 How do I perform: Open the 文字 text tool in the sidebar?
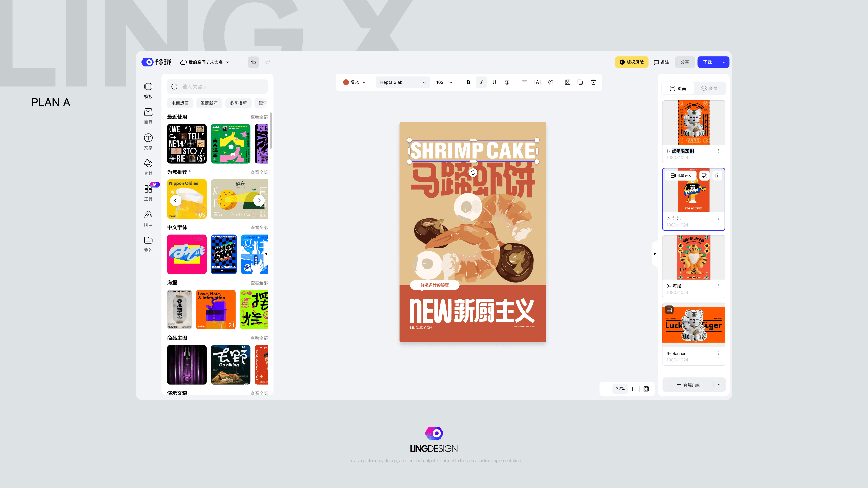[x=148, y=141]
